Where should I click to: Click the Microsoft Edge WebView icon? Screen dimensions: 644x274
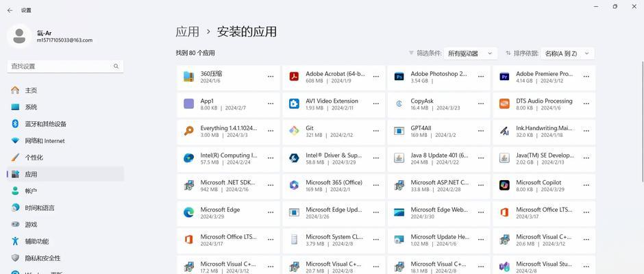click(399, 212)
